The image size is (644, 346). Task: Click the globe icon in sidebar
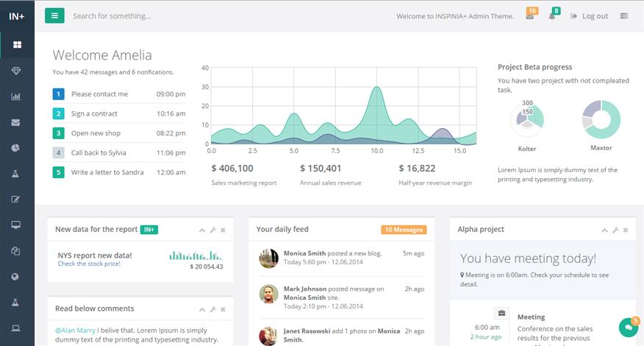click(16, 277)
